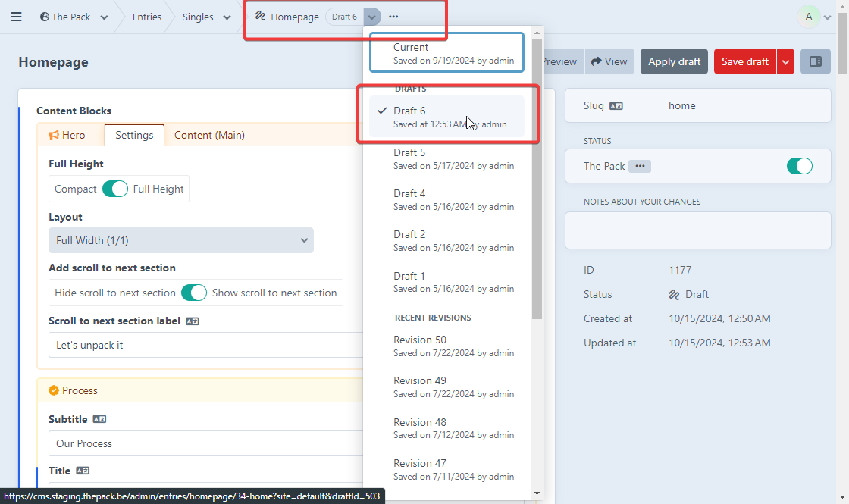This screenshot has width=849, height=504.
Task: Expand the Save draft dropdown arrow
Action: tap(785, 61)
